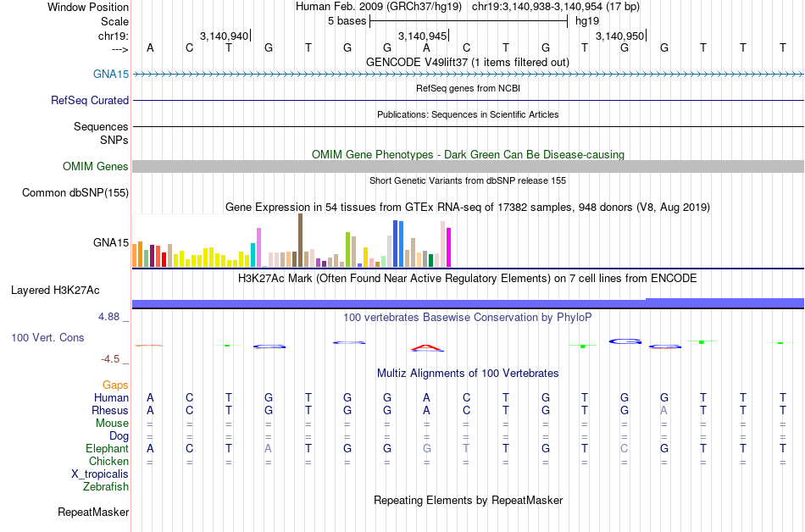Viewport: 805px width, 532px height.
Task: Click the tallest dark brown GTEx bar
Action: pos(300,240)
